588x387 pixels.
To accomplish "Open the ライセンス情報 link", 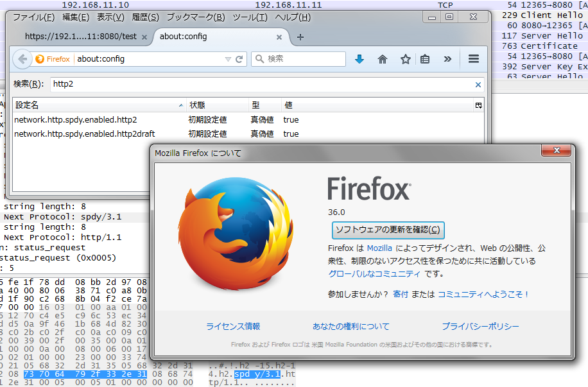I will (x=233, y=327).
